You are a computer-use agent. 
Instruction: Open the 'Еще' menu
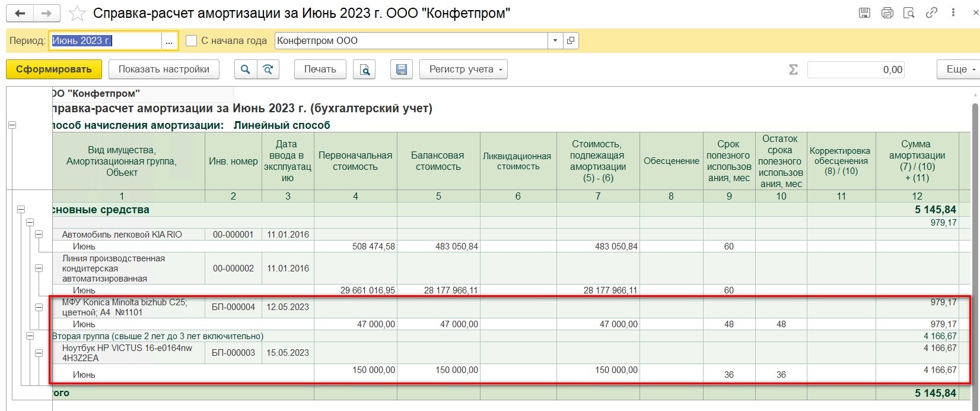pyautogui.click(x=958, y=69)
